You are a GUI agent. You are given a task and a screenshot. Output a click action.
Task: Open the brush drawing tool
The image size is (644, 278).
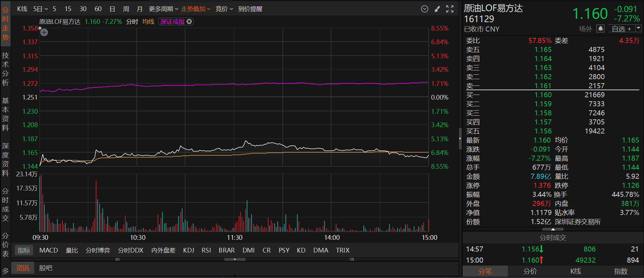click(437, 9)
